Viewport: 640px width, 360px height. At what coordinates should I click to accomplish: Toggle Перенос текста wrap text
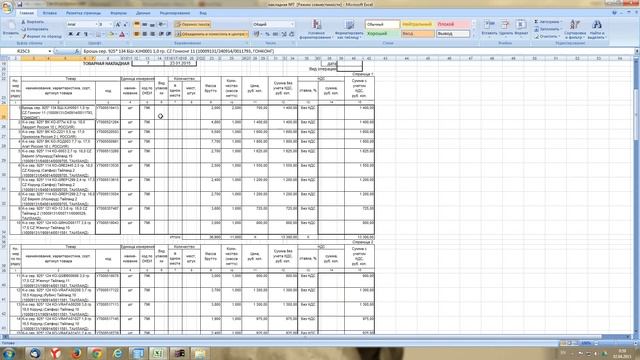tap(193, 24)
